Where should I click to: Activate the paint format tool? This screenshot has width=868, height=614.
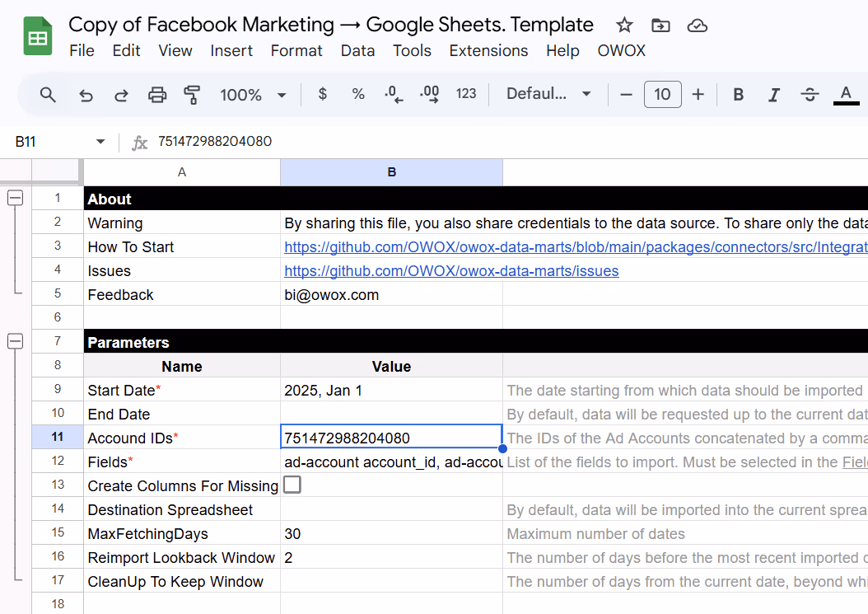pos(192,96)
